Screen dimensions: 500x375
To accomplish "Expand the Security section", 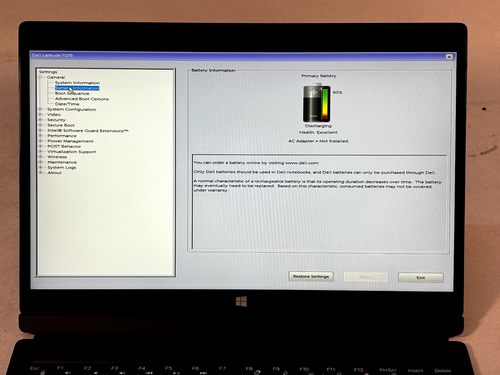I will point(40,120).
